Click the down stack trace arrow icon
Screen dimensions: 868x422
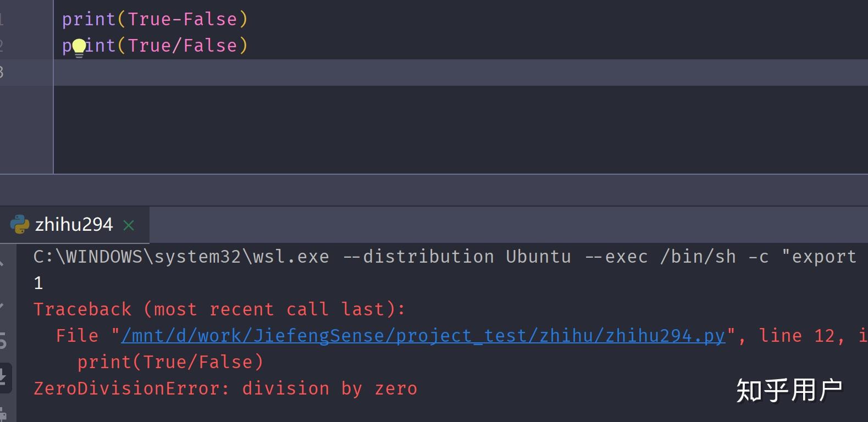[2, 304]
